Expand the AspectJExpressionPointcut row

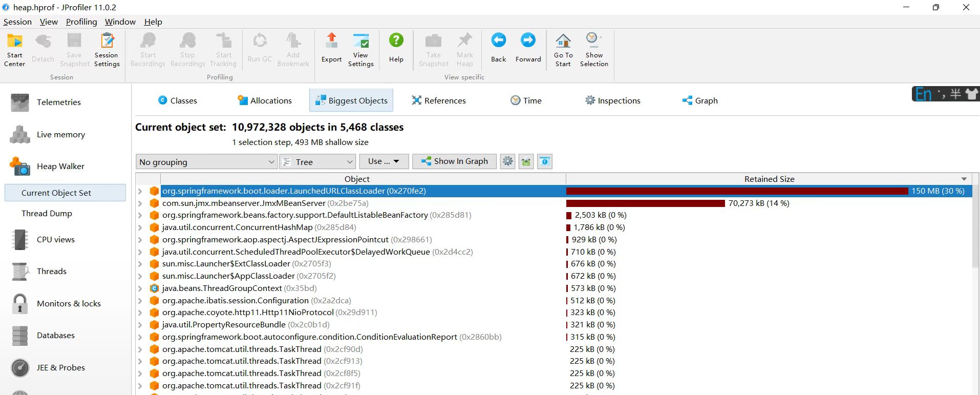pos(140,240)
